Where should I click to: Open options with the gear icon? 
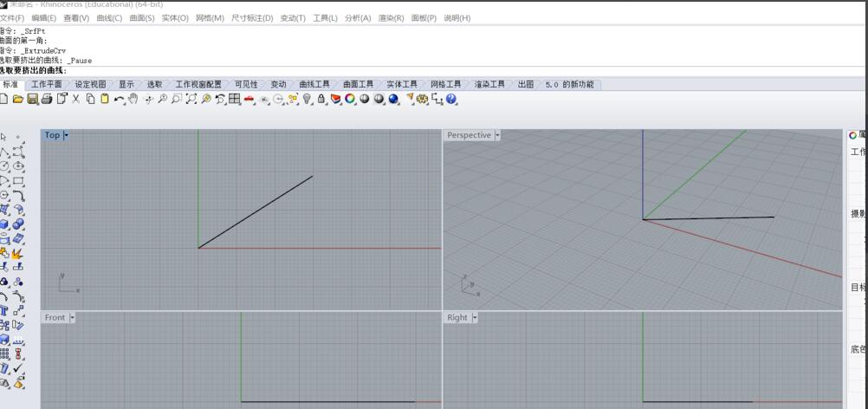[x=423, y=99]
